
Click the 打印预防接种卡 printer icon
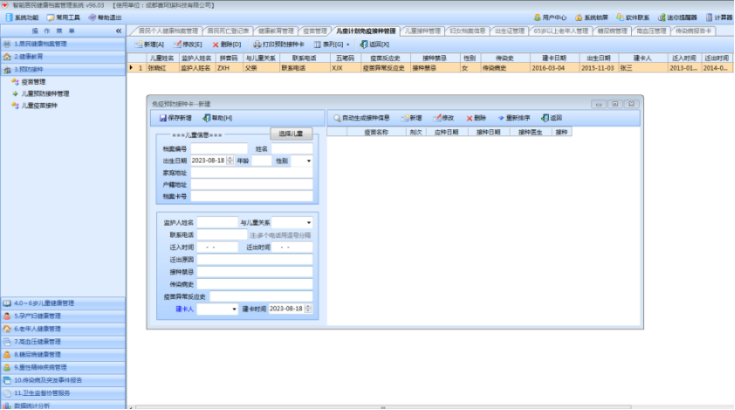click(x=257, y=45)
